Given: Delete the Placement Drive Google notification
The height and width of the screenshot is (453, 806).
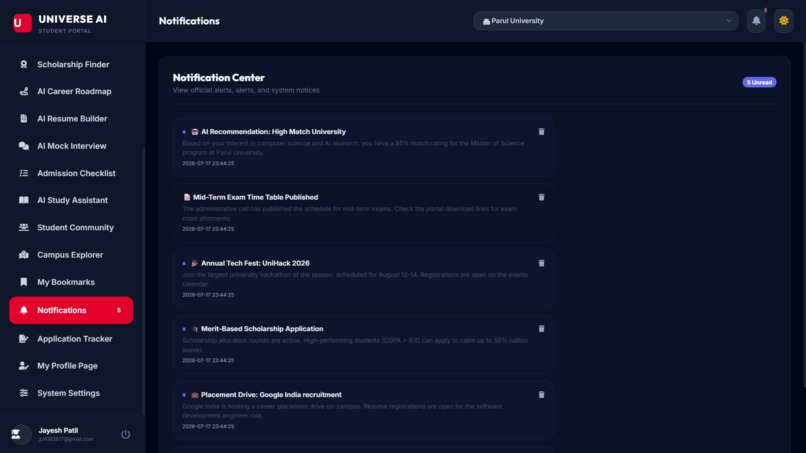Looking at the screenshot, I should tap(541, 395).
